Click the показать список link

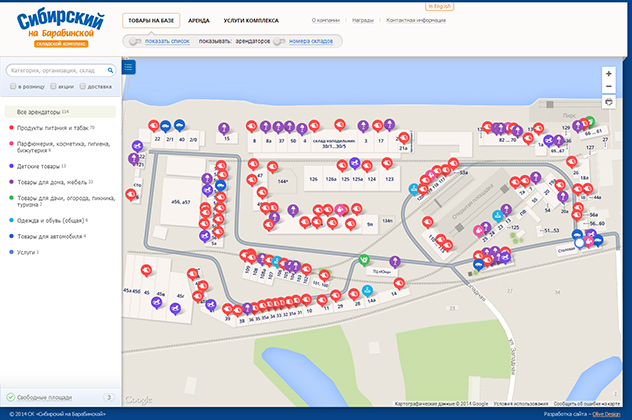click(x=167, y=41)
